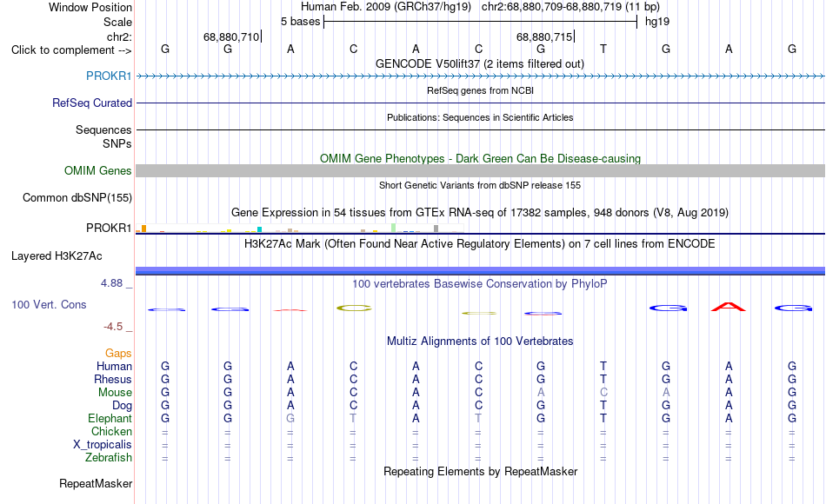The width and height of the screenshot is (826, 504).
Task: Click the GTEx Gene Expression track title
Action: pos(480,213)
